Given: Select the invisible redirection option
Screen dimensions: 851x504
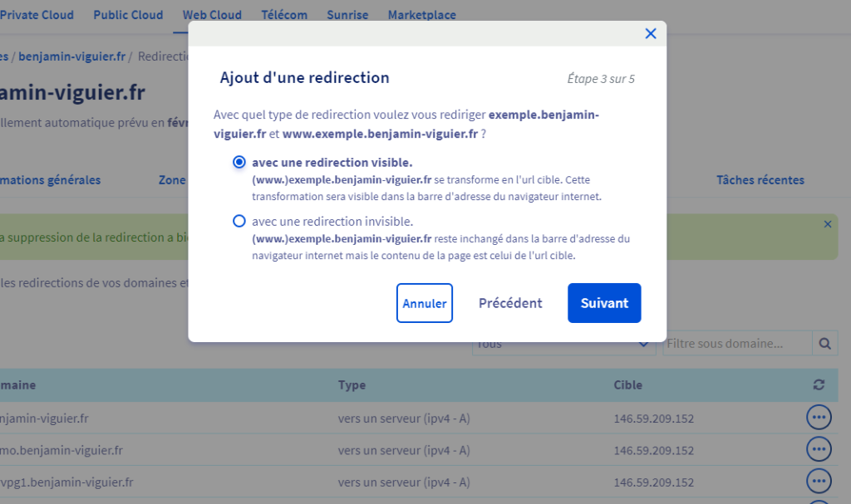Looking at the screenshot, I should coord(239,222).
